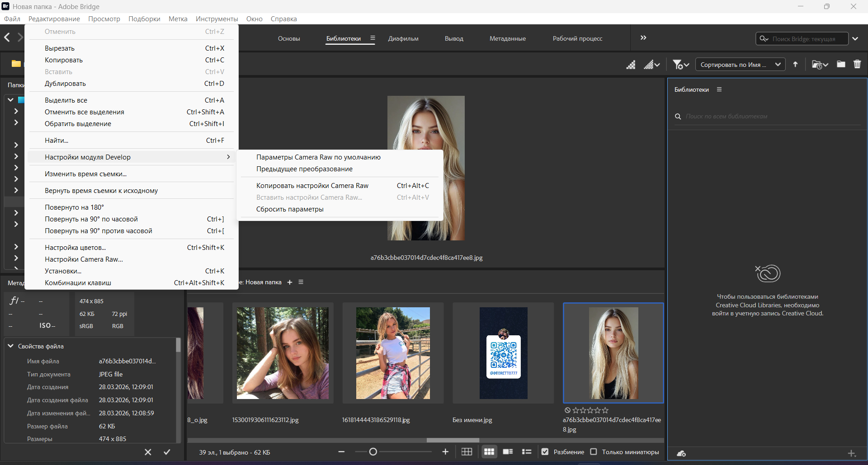Create a new folder with folder icon

point(840,64)
